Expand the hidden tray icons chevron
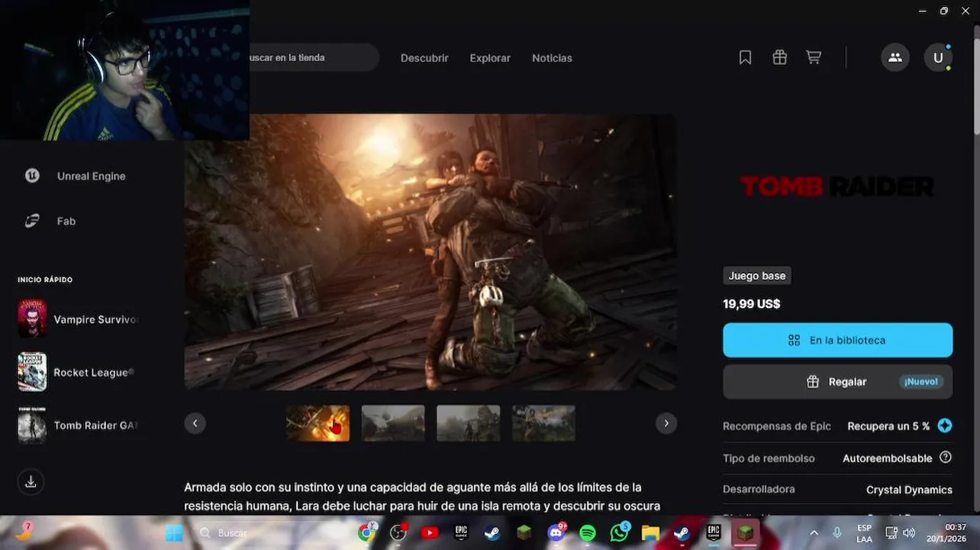 814,532
